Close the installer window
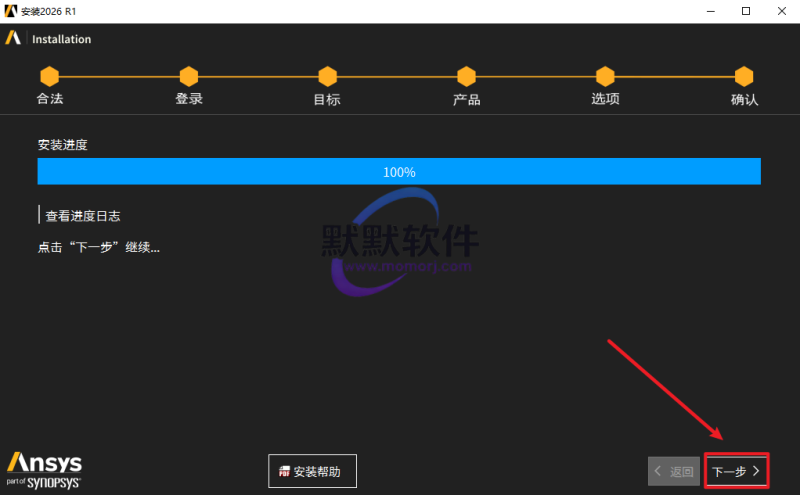The height and width of the screenshot is (495, 800). pyautogui.click(x=780, y=11)
